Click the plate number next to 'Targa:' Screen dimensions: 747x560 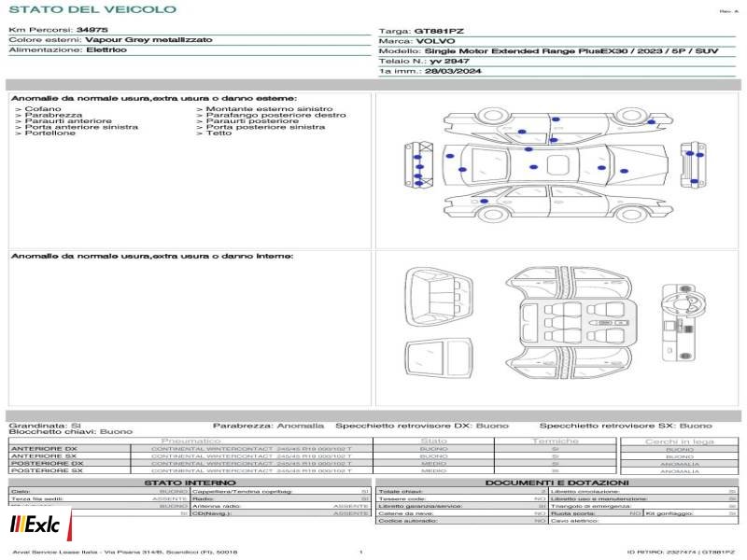pyautogui.click(x=438, y=31)
